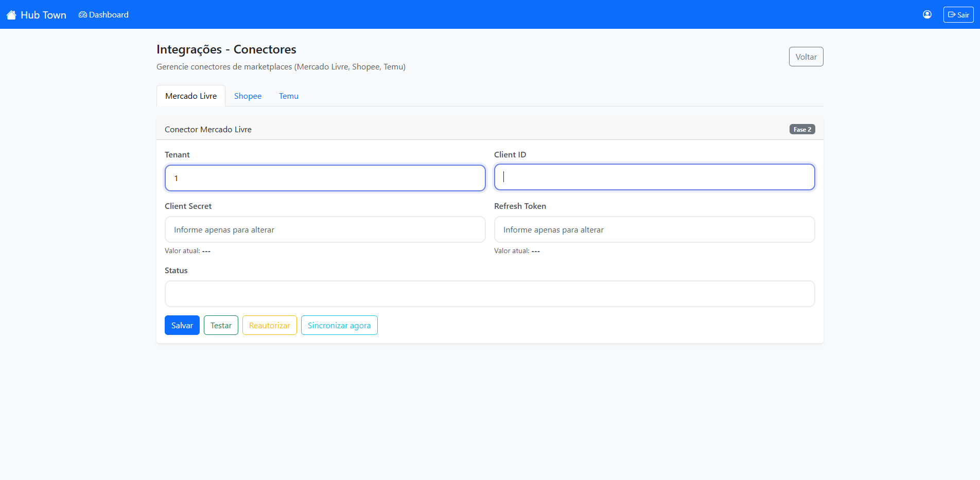980x480 pixels.
Task: Click the Dashboard speedometer icon
Action: pyautogui.click(x=82, y=15)
